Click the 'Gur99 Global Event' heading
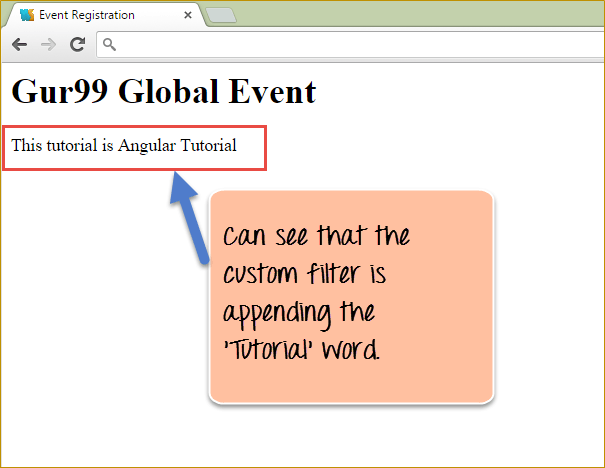The width and height of the screenshot is (605, 468). (164, 91)
